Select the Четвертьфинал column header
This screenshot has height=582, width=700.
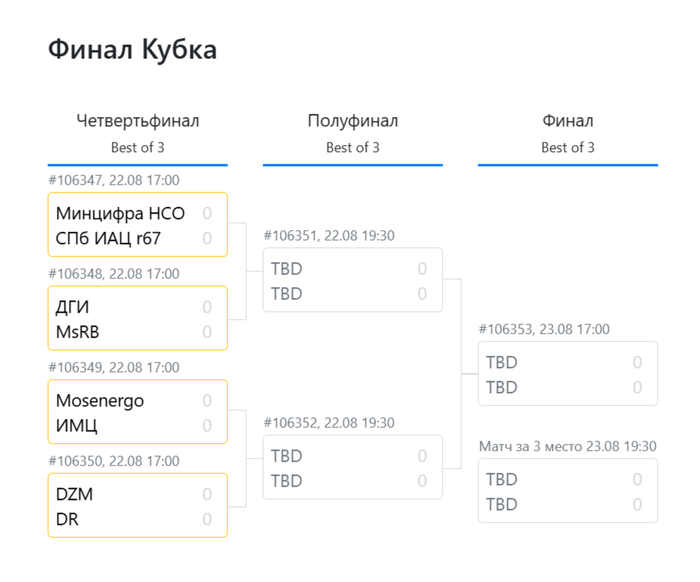coord(138,121)
